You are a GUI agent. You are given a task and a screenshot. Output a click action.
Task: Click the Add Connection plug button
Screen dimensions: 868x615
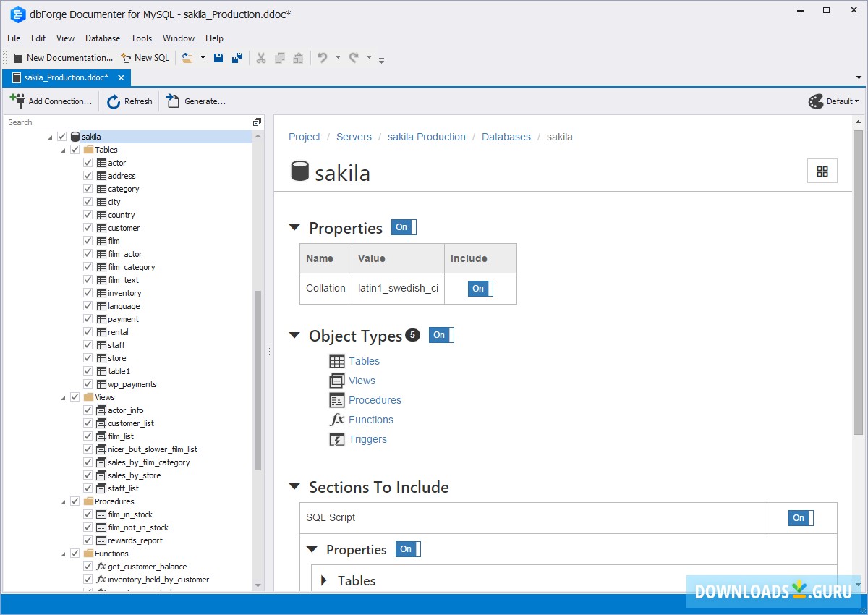click(50, 101)
